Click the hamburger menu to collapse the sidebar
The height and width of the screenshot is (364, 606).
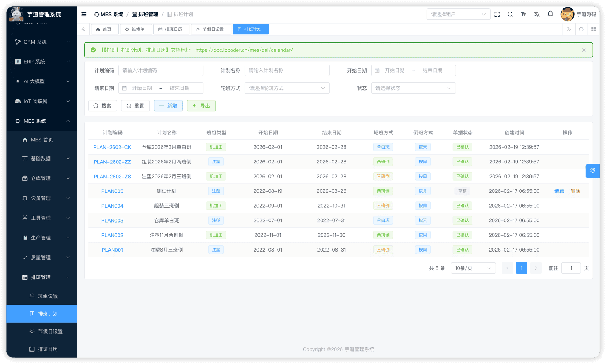tap(84, 14)
